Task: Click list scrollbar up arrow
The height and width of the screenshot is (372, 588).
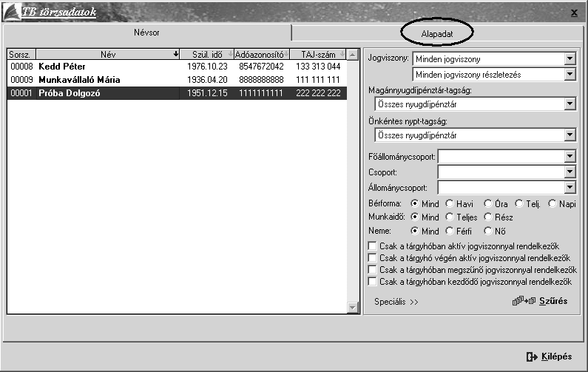Action: (x=353, y=55)
